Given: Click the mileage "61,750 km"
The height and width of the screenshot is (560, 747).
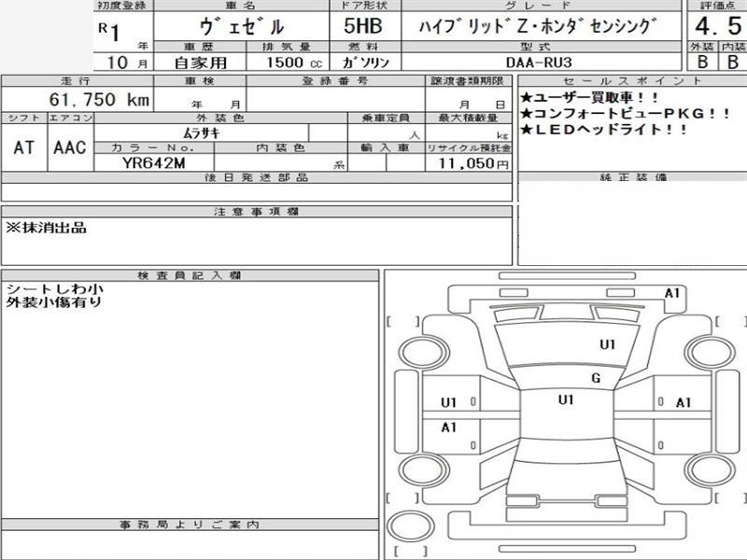Looking at the screenshot, I should tap(99, 100).
